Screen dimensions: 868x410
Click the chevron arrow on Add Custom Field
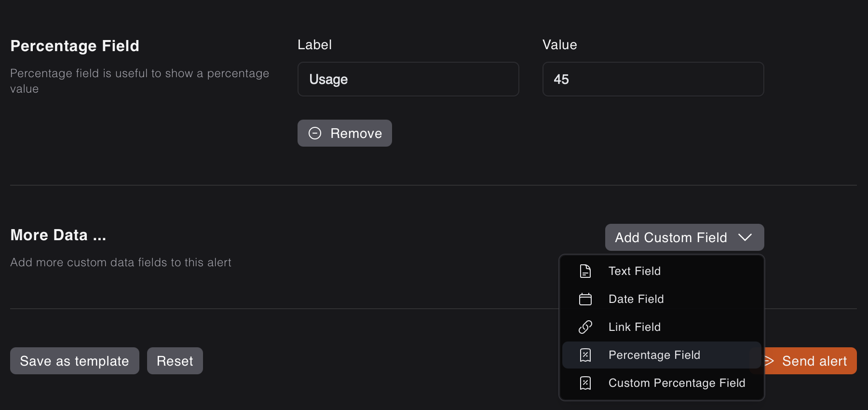coord(745,237)
